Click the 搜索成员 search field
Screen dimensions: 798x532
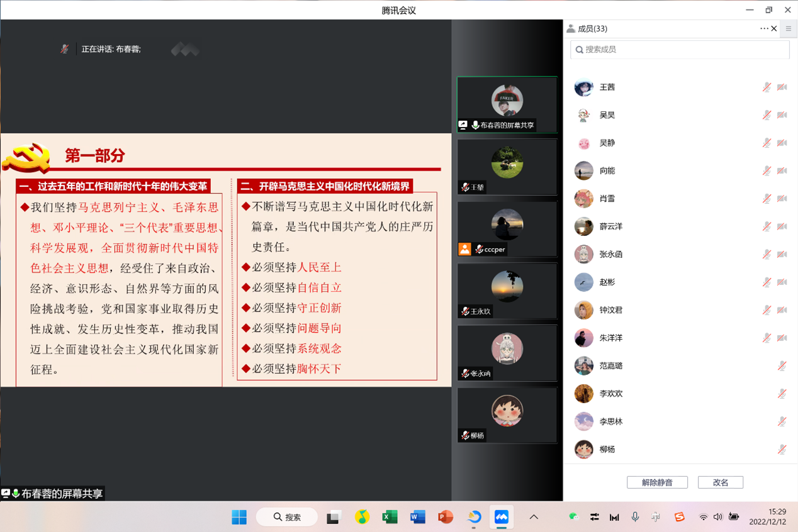tap(680, 50)
